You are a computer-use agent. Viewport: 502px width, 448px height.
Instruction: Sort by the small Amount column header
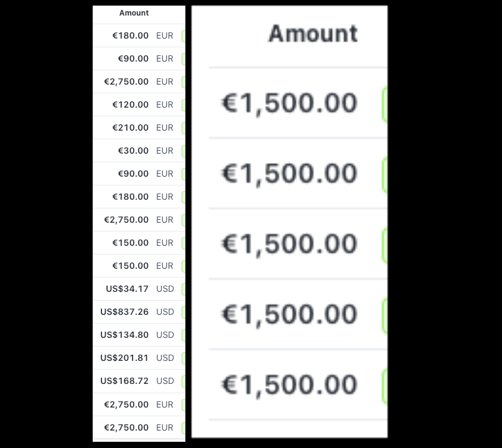pos(134,13)
